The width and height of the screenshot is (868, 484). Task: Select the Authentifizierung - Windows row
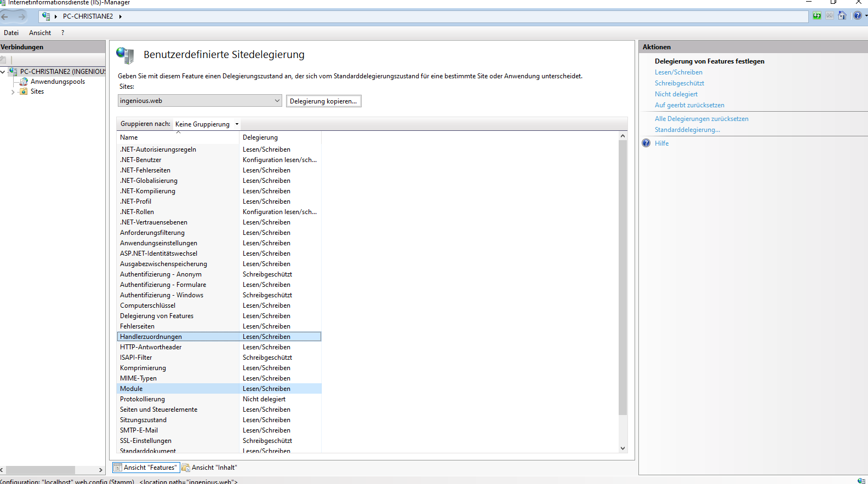(219, 295)
